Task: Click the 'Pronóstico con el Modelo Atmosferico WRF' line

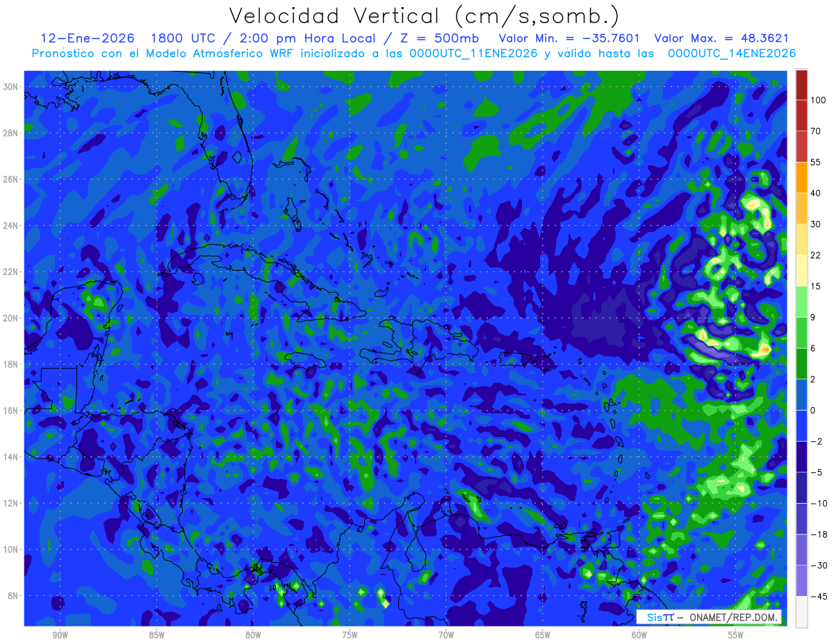Action: click(414, 53)
